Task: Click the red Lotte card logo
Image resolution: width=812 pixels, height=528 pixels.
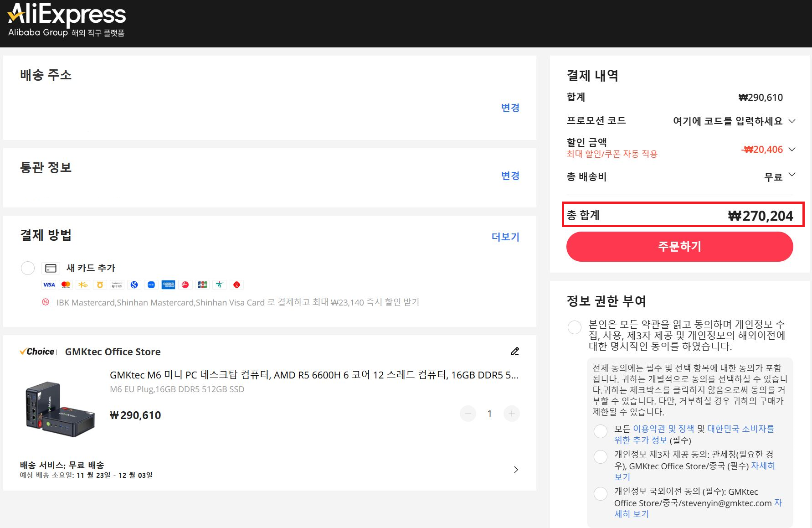Action: coord(236,285)
